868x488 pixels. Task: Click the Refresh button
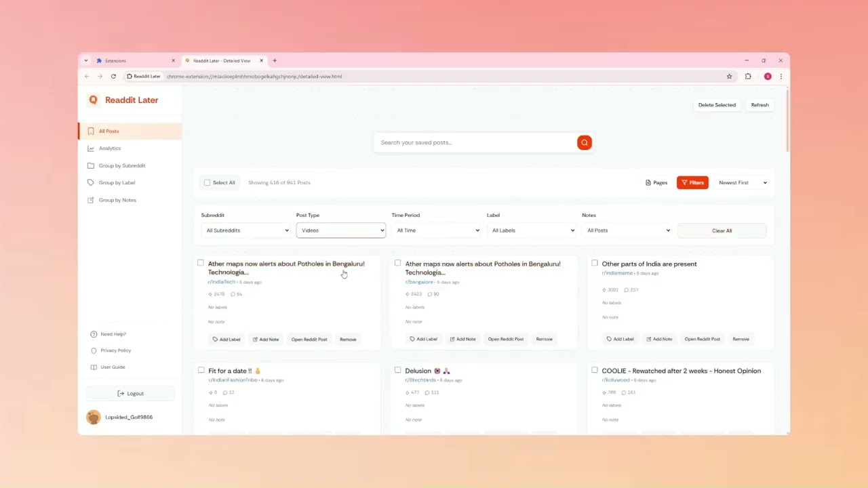click(759, 105)
